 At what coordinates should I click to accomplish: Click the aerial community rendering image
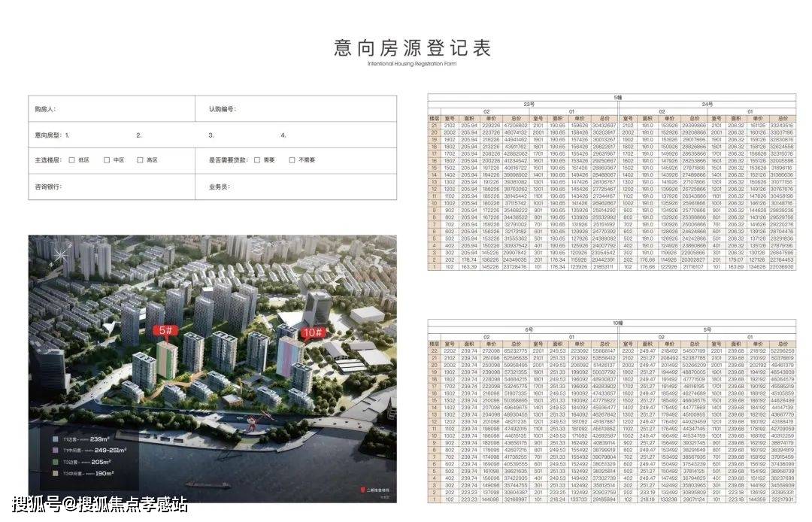213,369
